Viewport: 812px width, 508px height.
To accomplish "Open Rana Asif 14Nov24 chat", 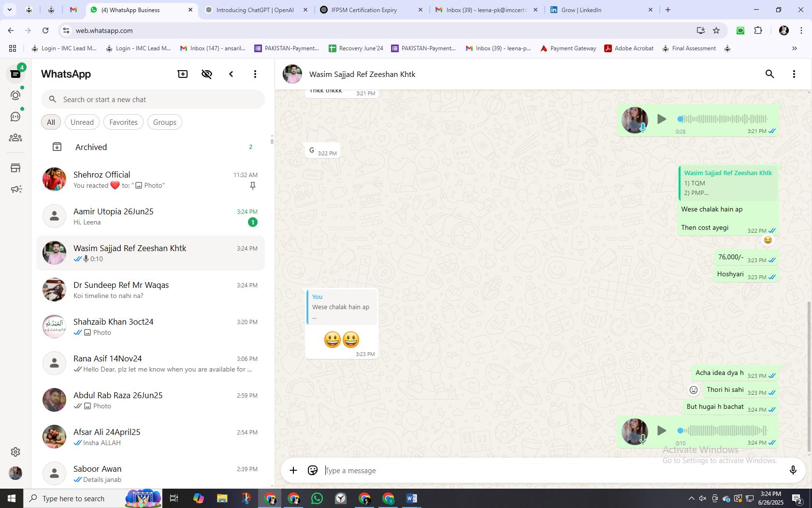I will coord(151,363).
